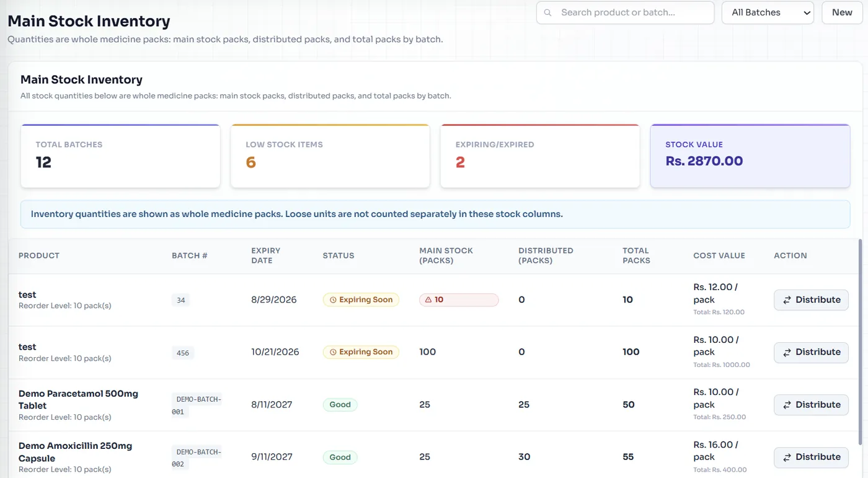Click Demo Paracetamol 500mg Tablet product name
This screenshot has width=868, height=478.
click(78, 400)
